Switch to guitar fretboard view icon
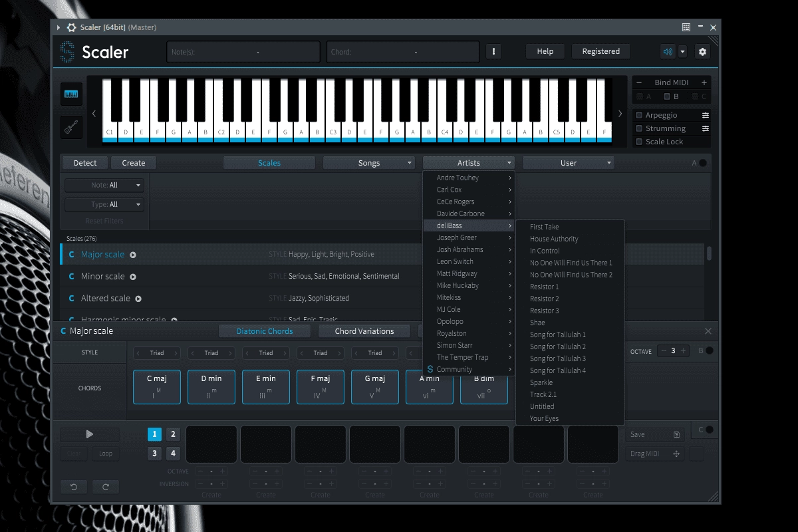This screenshot has width=798, height=532. click(x=71, y=126)
